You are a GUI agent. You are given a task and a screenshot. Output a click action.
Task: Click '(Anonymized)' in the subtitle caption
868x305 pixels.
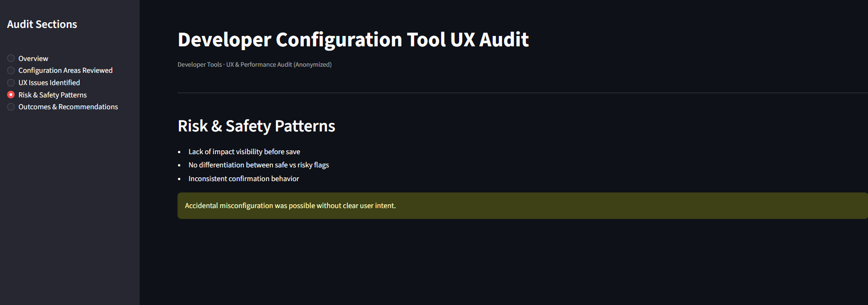point(312,65)
